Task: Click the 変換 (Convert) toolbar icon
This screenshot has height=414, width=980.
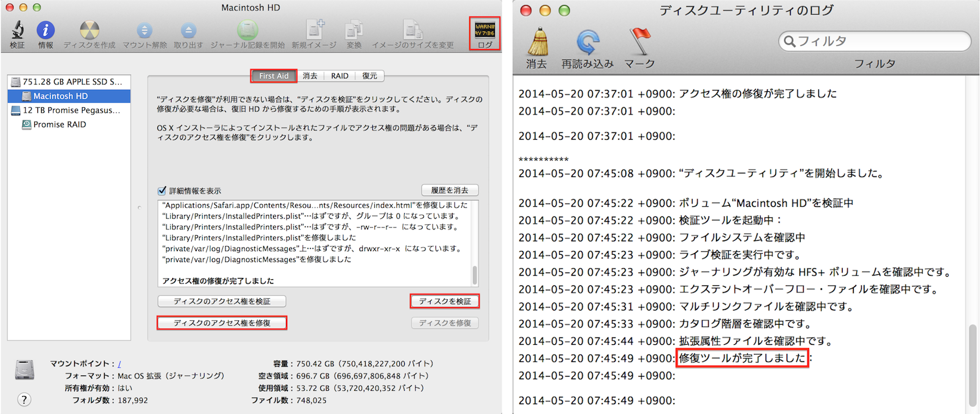Action: pyautogui.click(x=354, y=29)
